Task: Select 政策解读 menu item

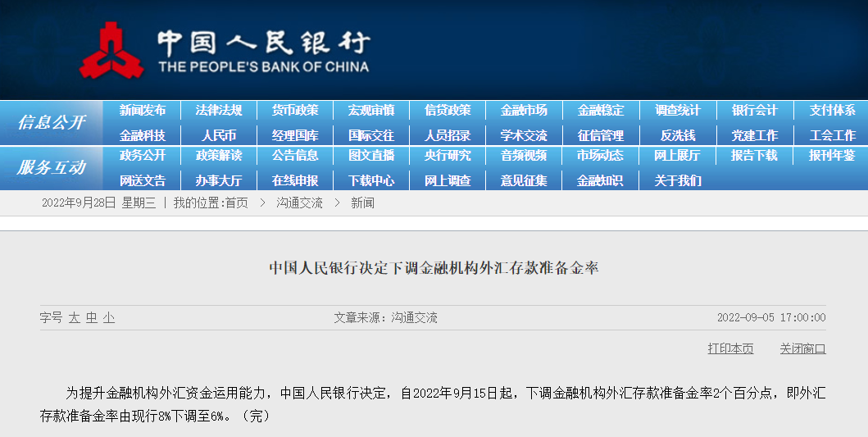Action: pos(219,156)
